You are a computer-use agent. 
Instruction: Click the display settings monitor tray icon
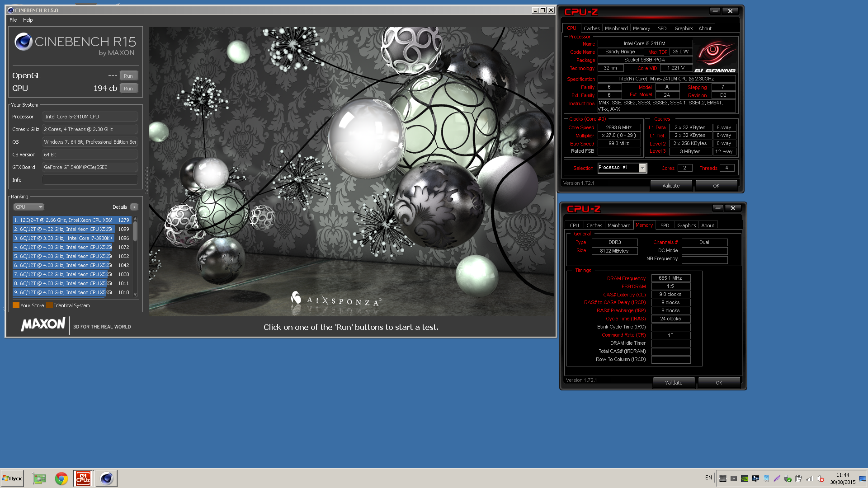point(755,479)
